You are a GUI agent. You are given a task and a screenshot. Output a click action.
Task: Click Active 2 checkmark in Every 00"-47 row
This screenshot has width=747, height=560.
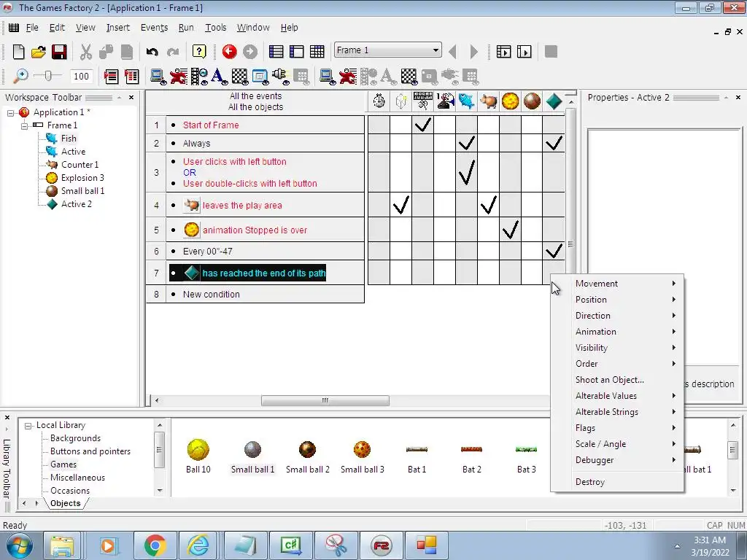pos(554,251)
